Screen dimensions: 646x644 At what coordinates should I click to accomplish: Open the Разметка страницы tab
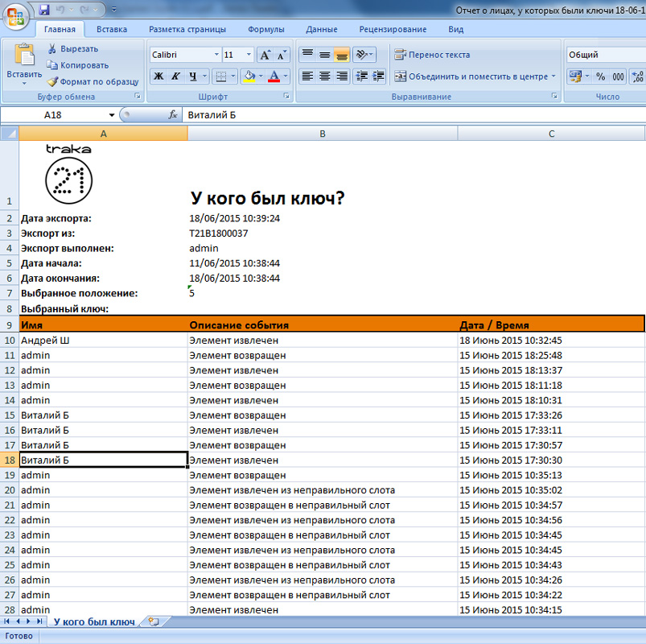pos(187,29)
